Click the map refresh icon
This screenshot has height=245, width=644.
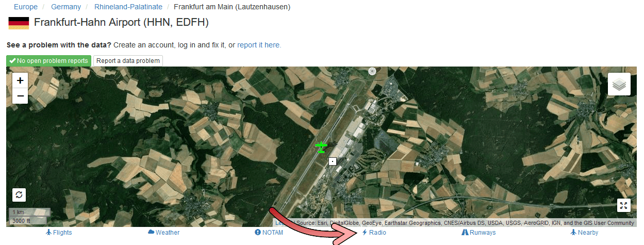[x=19, y=195]
